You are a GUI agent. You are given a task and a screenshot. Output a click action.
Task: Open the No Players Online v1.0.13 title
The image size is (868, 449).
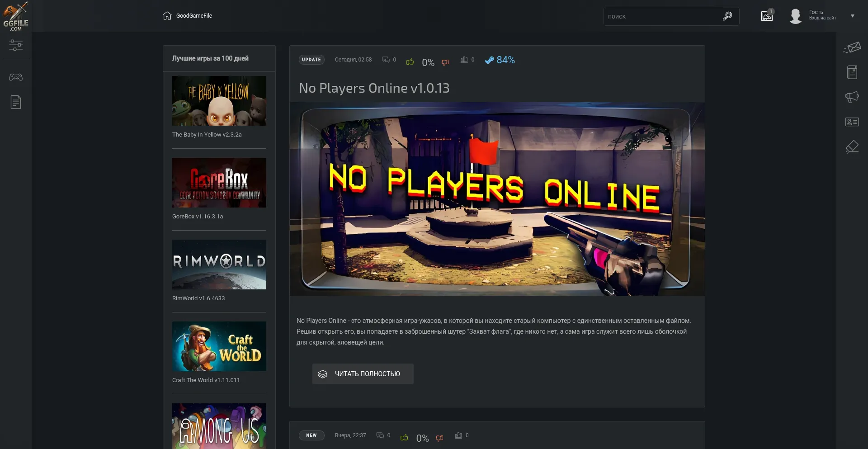pos(374,88)
